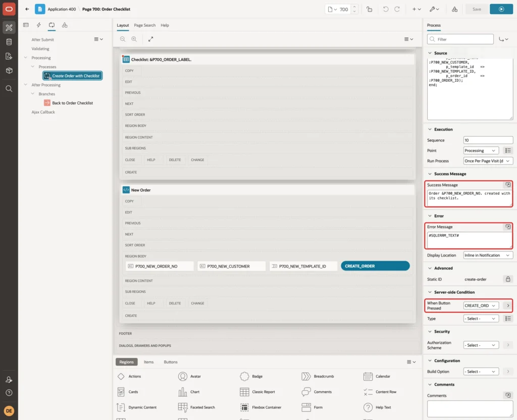Open the Team Development sidebar icon
Viewport: 517px width, 420px height.
click(9, 56)
